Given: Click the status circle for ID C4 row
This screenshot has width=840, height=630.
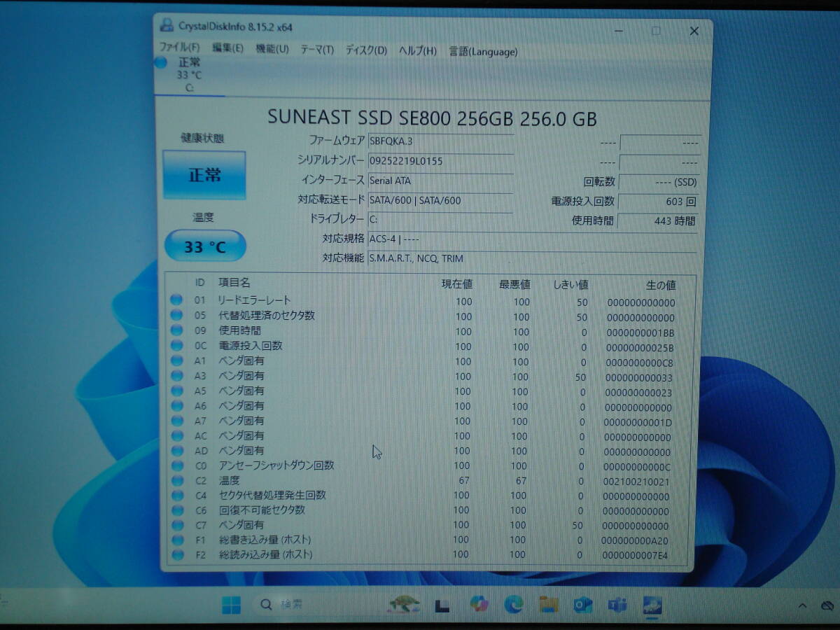Looking at the screenshot, I should (176, 496).
